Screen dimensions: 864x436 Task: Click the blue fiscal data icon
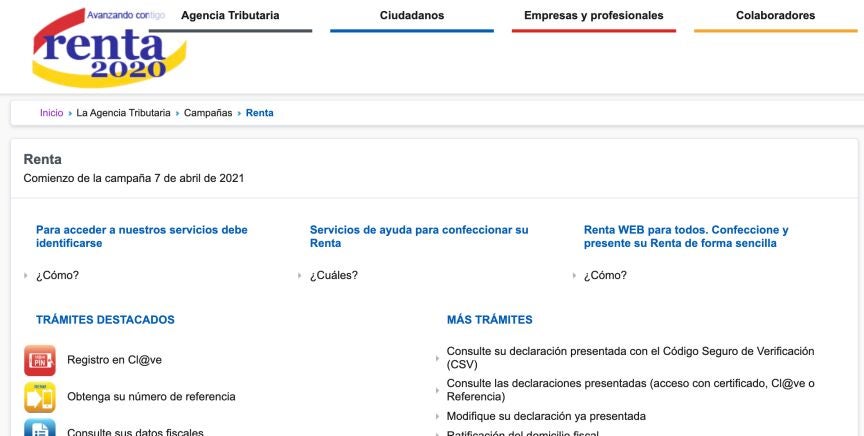[40, 428]
